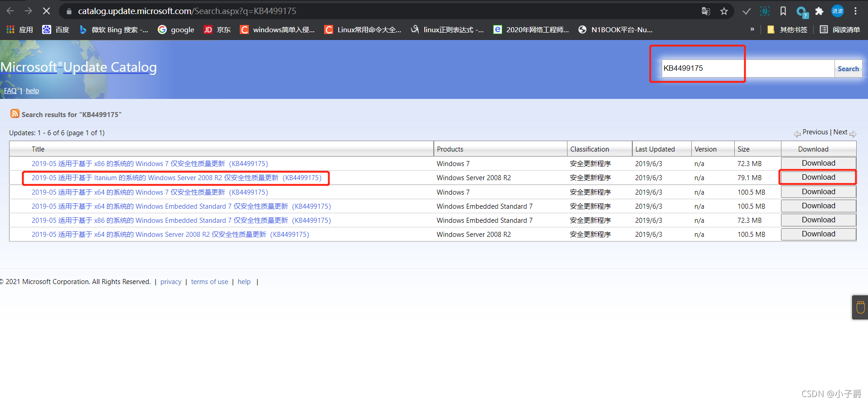868x402 pixels.
Task: Open the footer help link
Action: point(244,282)
